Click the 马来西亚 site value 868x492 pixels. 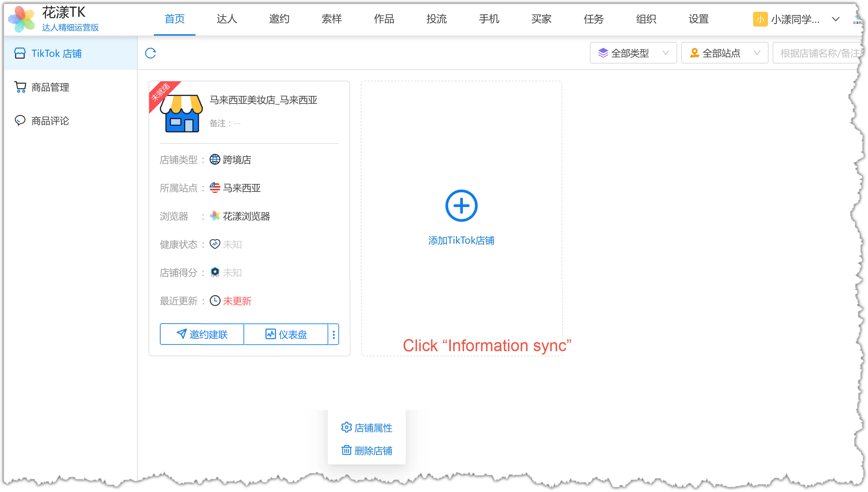pyautogui.click(x=242, y=188)
